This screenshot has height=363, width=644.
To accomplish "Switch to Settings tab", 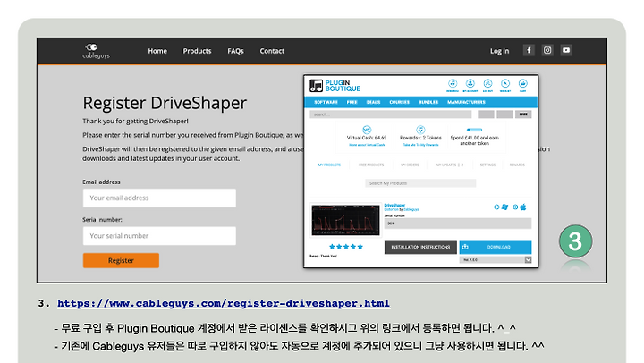I will tap(487, 165).
